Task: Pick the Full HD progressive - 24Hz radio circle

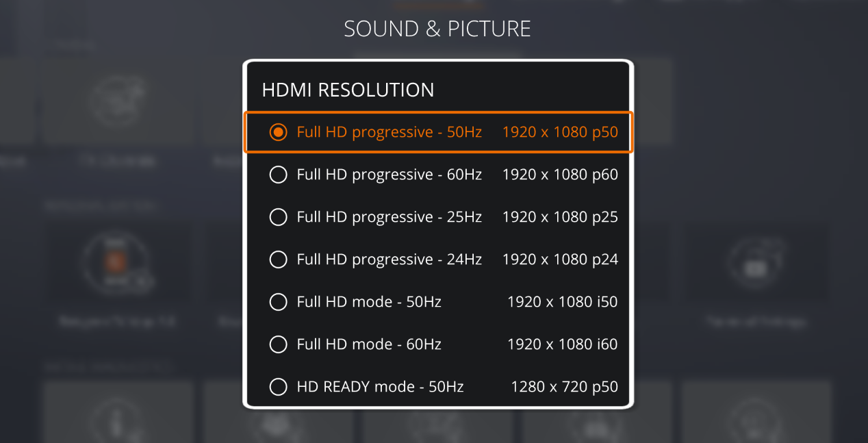Action: [x=278, y=260]
